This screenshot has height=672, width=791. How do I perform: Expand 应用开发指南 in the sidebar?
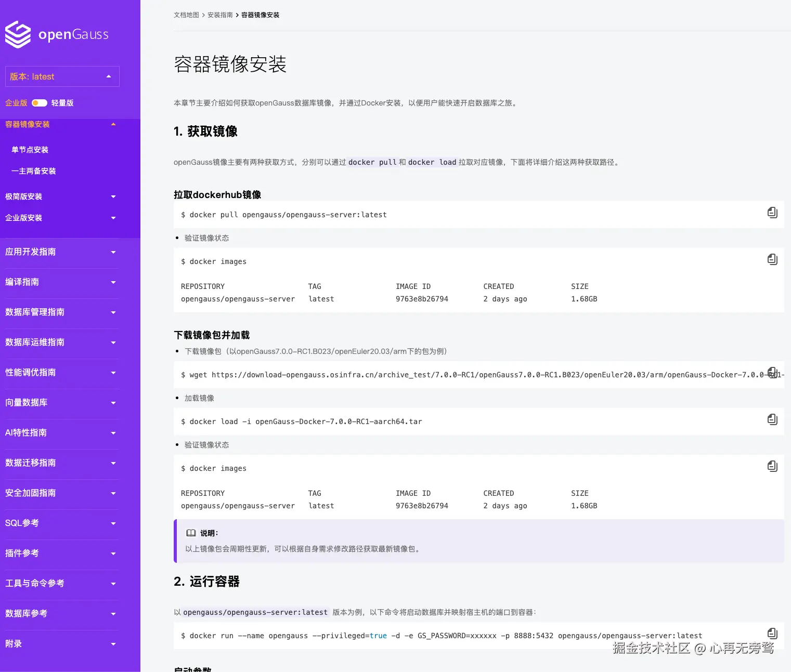point(113,252)
